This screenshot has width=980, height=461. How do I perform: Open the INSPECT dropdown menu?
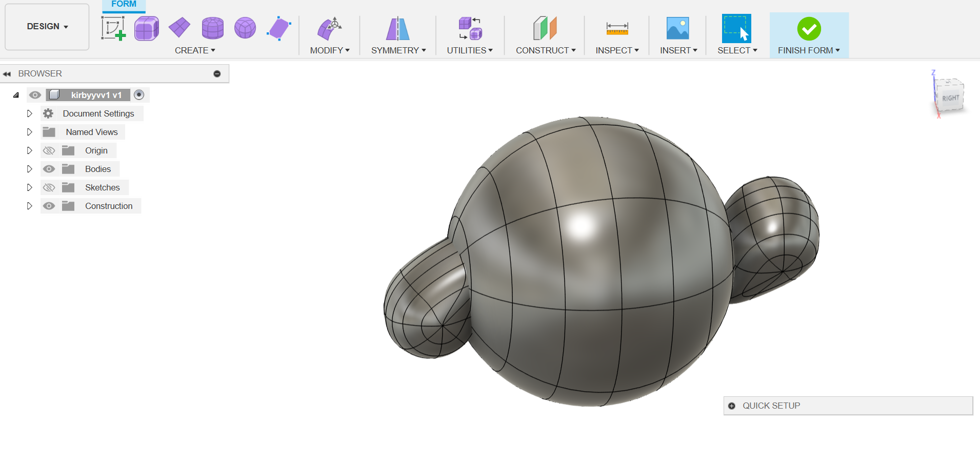[x=617, y=50]
